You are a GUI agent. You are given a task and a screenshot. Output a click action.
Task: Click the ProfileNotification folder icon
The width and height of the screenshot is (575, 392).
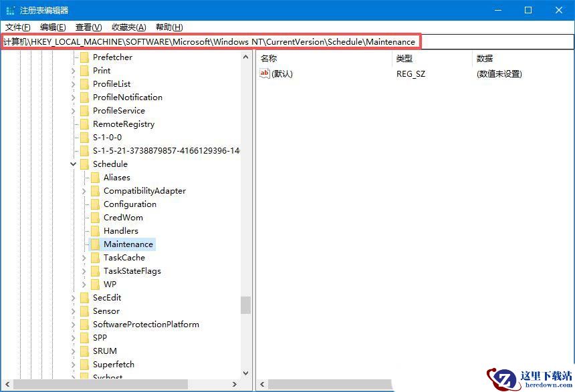pyautogui.click(x=84, y=97)
